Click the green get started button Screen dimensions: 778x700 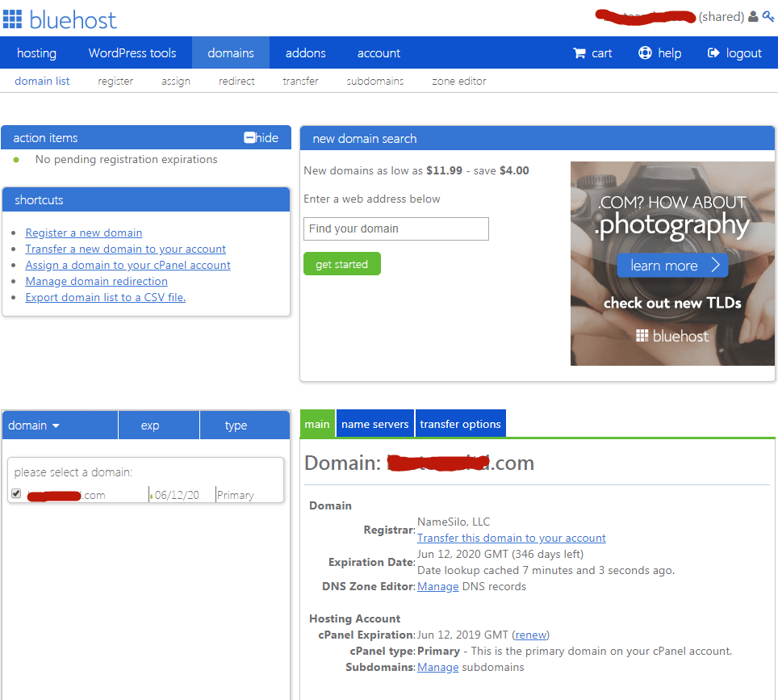342,264
